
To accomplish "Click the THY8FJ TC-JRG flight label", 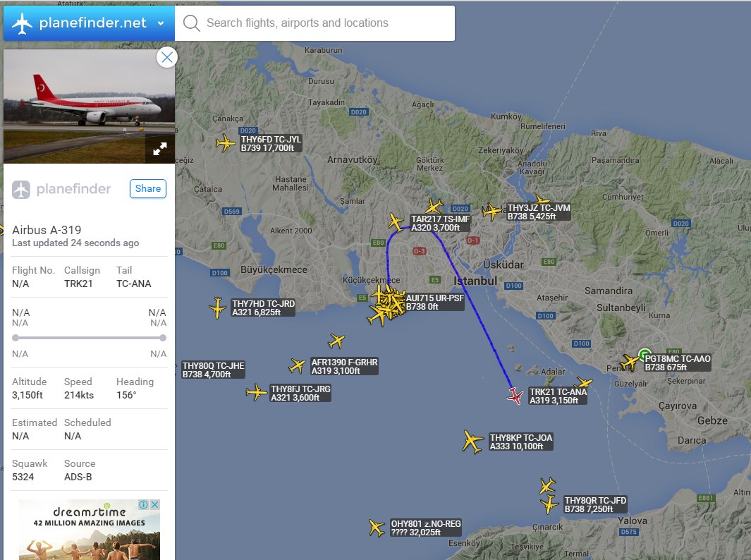I will [300, 394].
